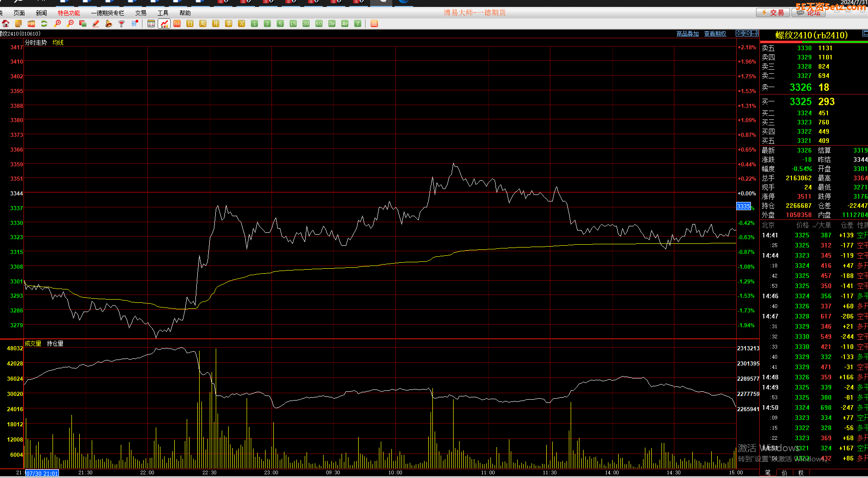This screenshot has height=478, width=868.
Task: Click the 07/30 21:01 time marker
Action: click(42, 473)
